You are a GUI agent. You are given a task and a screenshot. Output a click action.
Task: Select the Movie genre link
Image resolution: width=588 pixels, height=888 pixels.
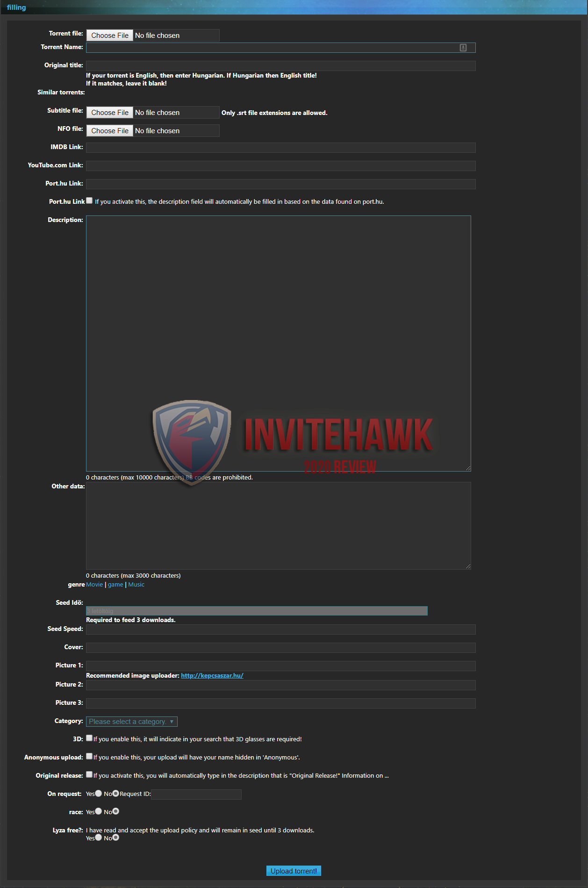pos(94,585)
